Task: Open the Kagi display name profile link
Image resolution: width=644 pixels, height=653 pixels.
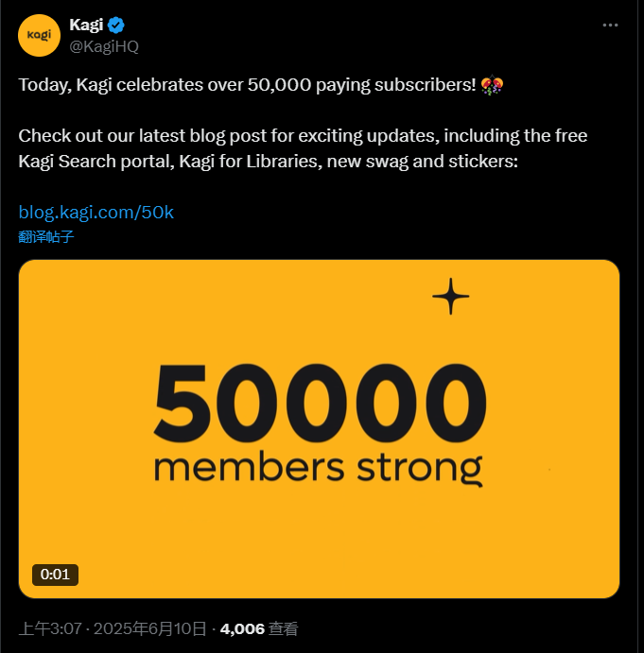Action: coord(86,26)
